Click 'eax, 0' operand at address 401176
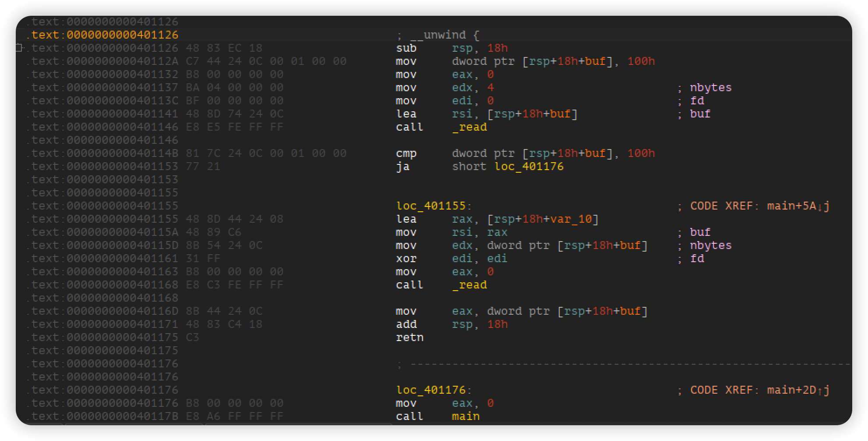868x441 pixels. click(473, 403)
